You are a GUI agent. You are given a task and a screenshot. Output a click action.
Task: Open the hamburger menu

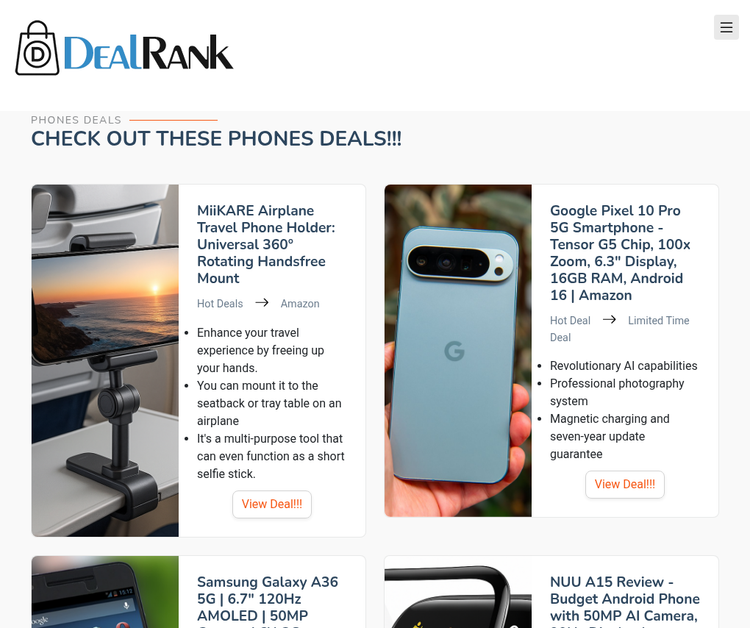click(x=726, y=27)
